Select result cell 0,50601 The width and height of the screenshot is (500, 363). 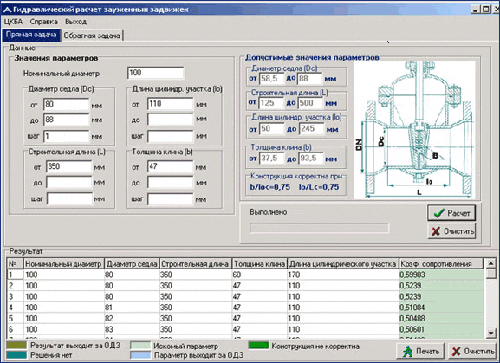point(441,329)
